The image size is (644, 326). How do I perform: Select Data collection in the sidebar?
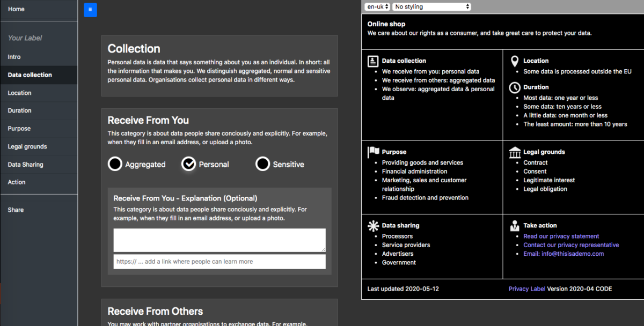[39, 75]
